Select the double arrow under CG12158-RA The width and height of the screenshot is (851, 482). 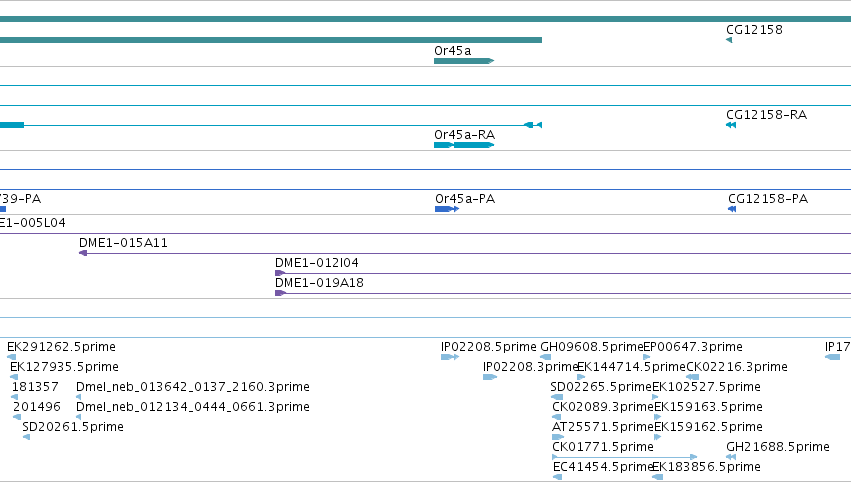point(731,125)
